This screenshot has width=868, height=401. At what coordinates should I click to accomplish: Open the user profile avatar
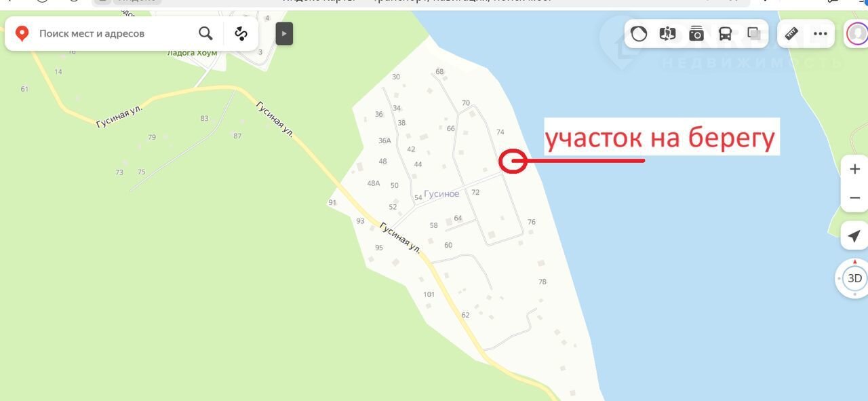click(857, 33)
